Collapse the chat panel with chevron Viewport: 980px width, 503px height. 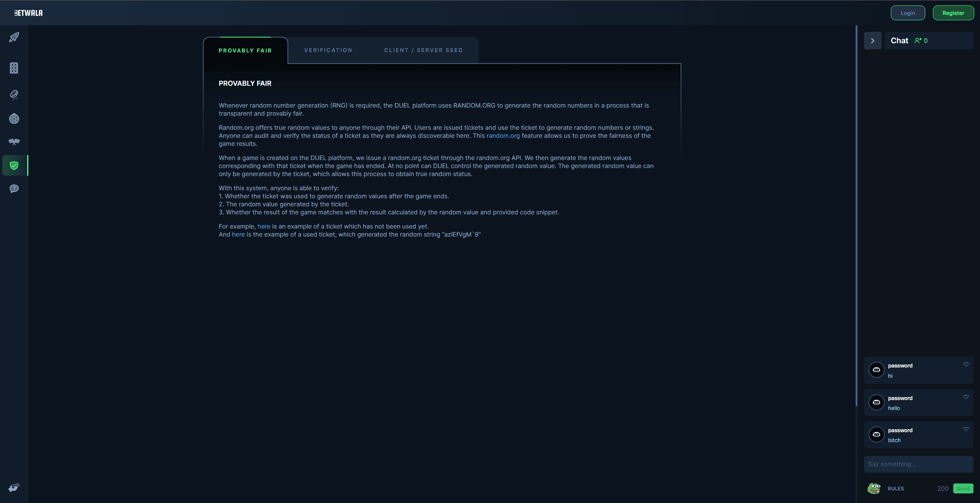pos(872,41)
